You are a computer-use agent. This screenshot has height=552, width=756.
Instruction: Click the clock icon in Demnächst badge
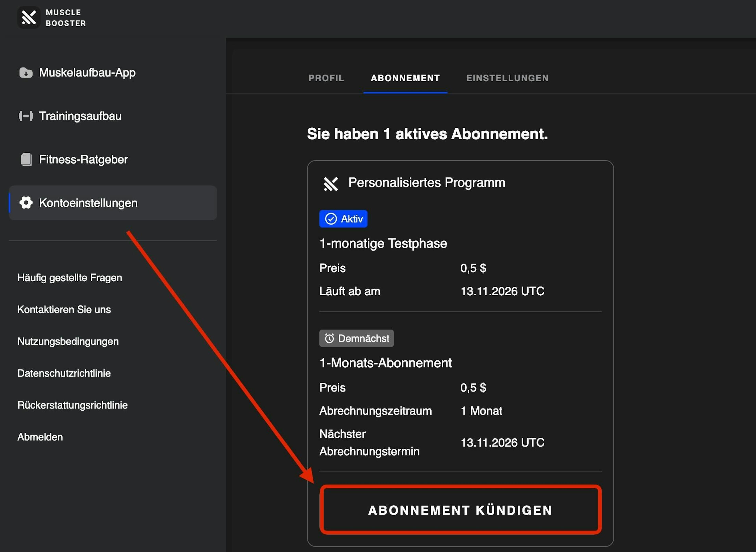(329, 339)
